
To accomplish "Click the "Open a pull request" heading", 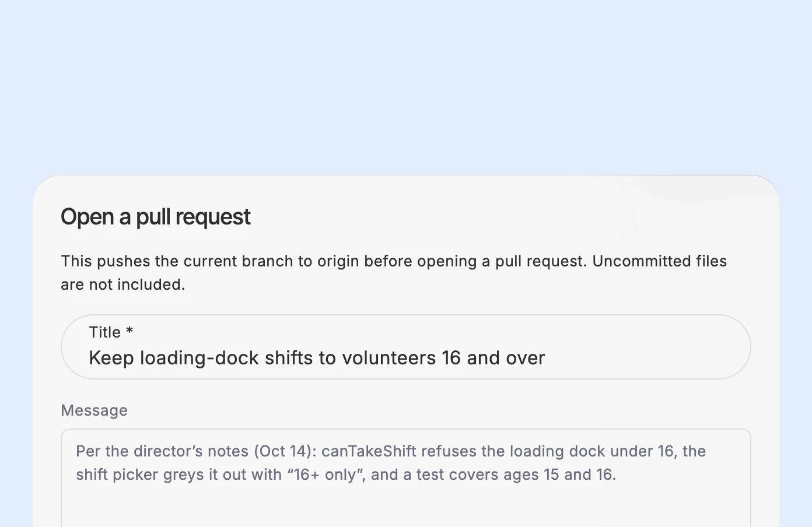I will click(x=156, y=217).
